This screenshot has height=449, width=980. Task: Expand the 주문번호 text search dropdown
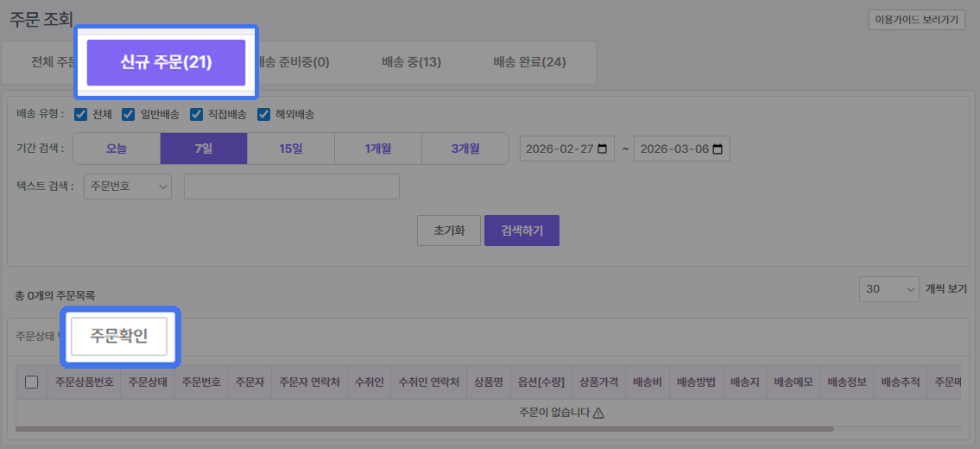click(128, 187)
